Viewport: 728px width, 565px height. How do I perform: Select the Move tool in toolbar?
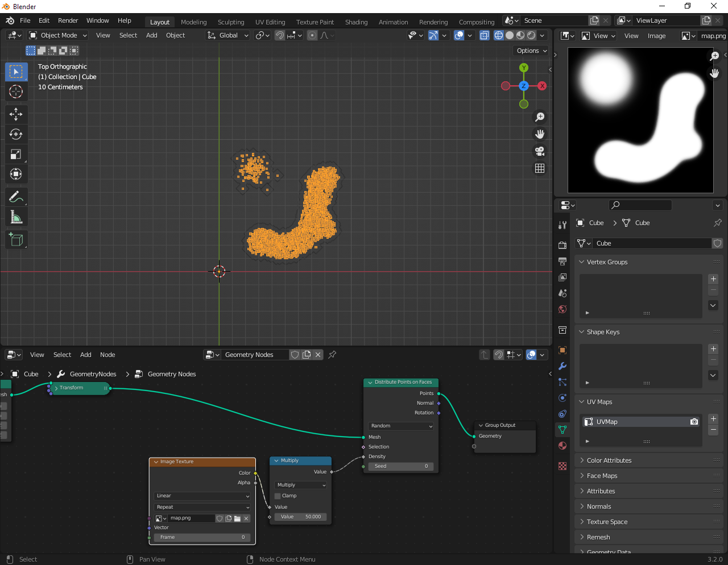click(16, 114)
